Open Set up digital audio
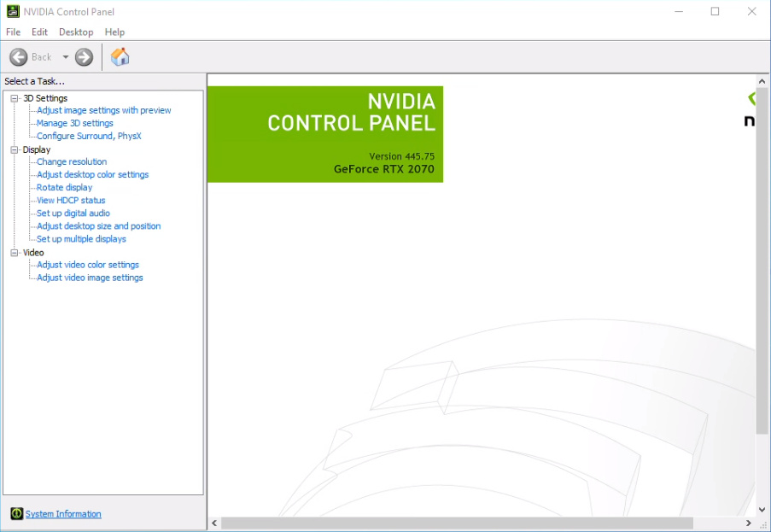The width and height of the screenshot is (771, 532). (73, 213)
